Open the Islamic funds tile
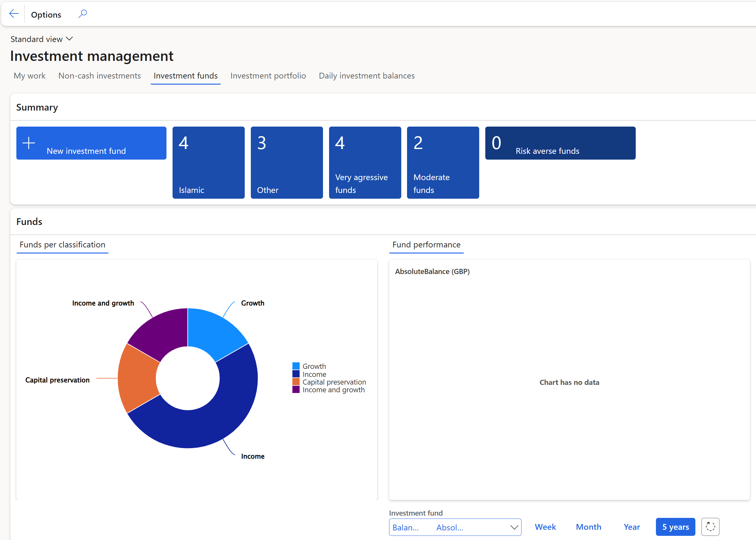756x540 pixels. 208,162
